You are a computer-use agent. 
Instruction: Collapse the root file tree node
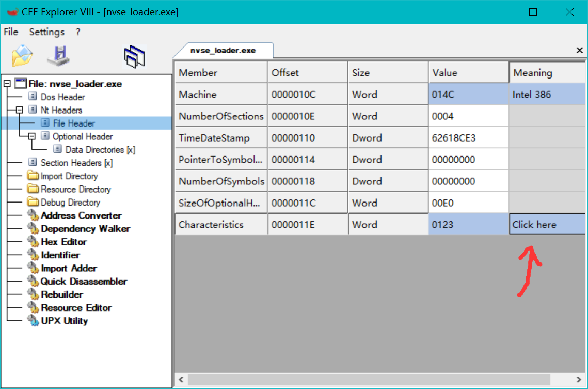[x=7, y=83]
